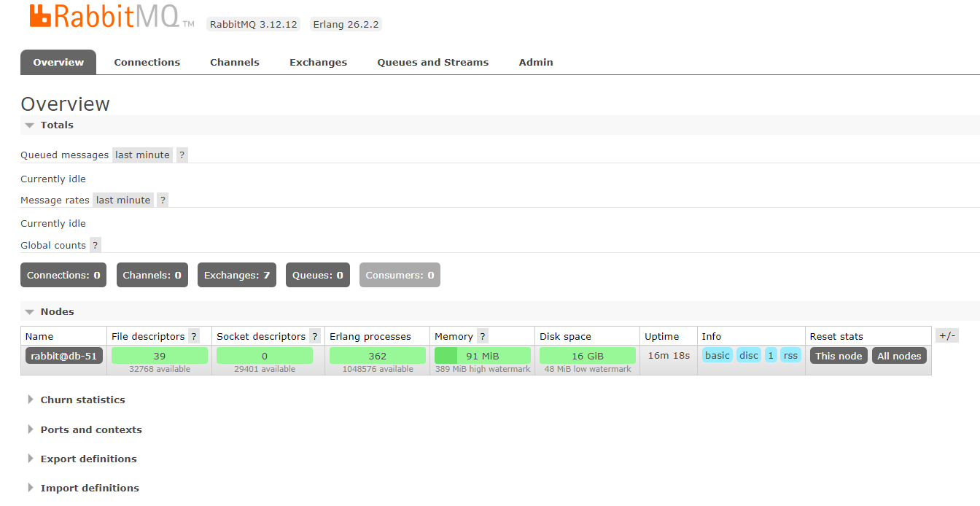Click the Socket descriptors usage bar showing 0
Viewport: 980px width, 506px height.
265,356
